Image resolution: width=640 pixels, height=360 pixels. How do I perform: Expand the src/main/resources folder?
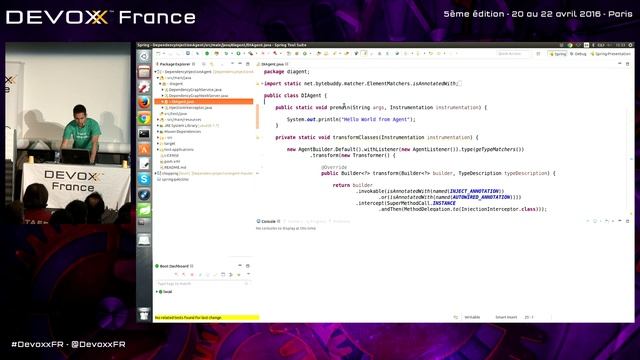point(158,120)
